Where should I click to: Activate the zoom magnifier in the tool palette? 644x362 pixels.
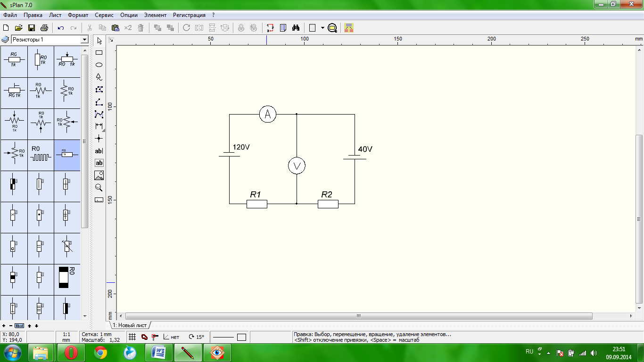click(x=99, y=188)
